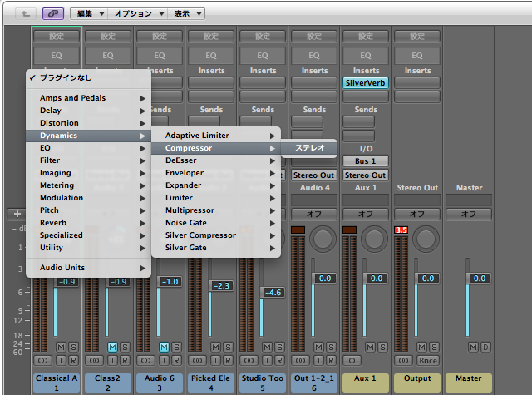Record-enable the Out 1-2_1 channel
The height and width of the screenshot is (395, 532).
pyautogui.click(x=331, y=360)
